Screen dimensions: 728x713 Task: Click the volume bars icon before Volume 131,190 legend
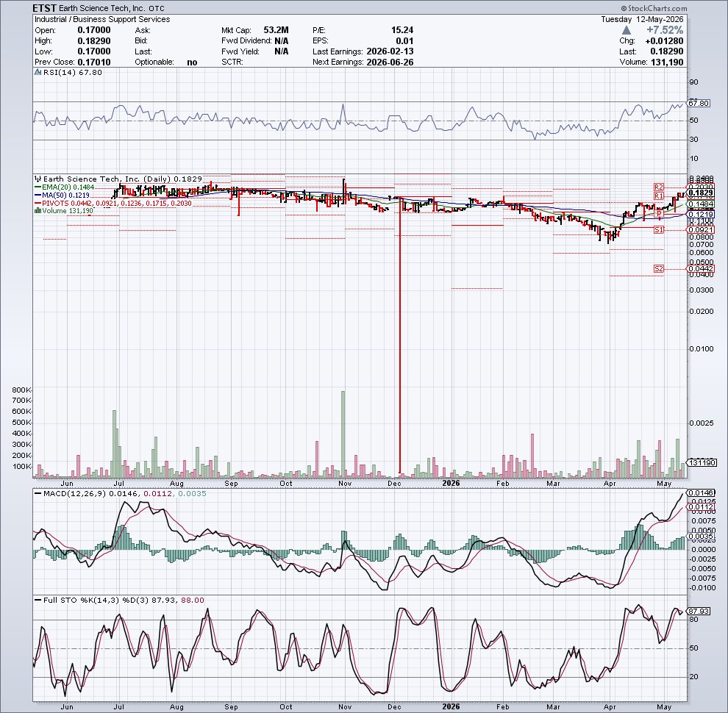point(38,211)
